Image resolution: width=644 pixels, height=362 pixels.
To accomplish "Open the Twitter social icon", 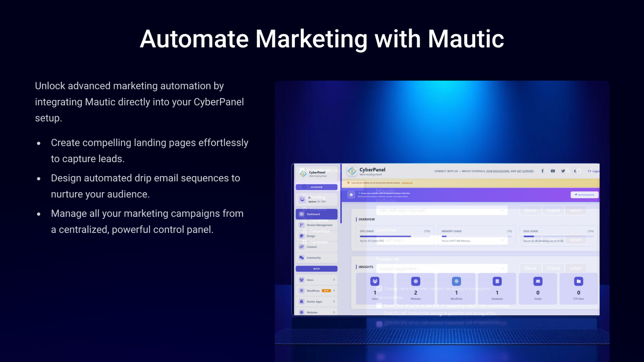I will coord(563,171).
